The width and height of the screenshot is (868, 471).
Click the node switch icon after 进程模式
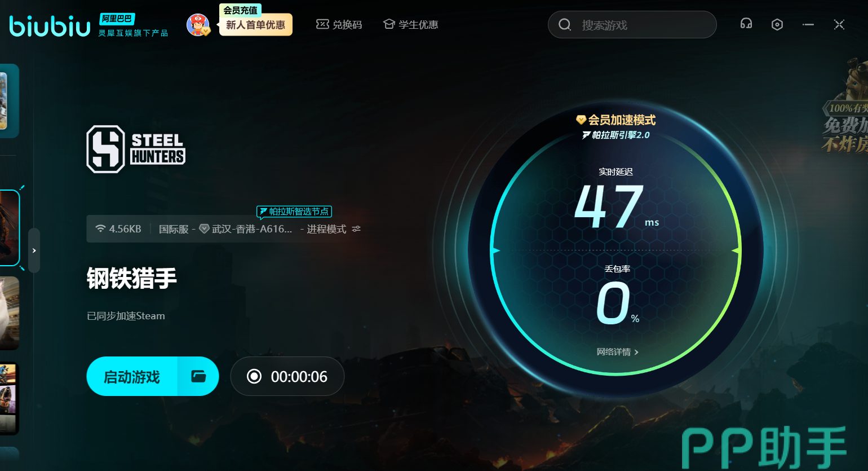[x=356, y=229]
